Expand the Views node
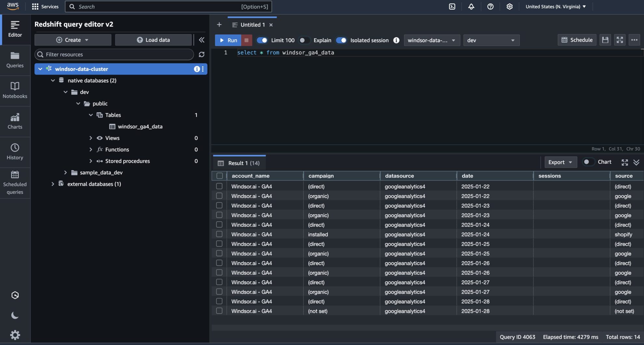The height and width of the screenshot is (345, 644). [91, 138]
